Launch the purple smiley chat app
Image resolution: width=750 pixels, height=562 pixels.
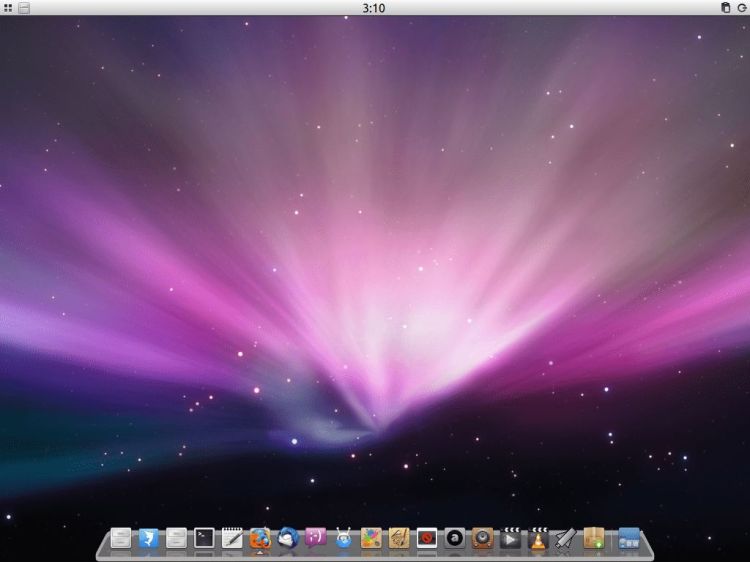click(x=316, y=539)
